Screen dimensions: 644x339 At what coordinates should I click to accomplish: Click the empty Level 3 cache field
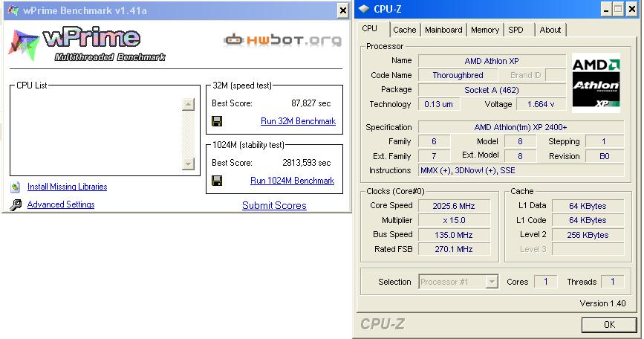coord(588,249)
